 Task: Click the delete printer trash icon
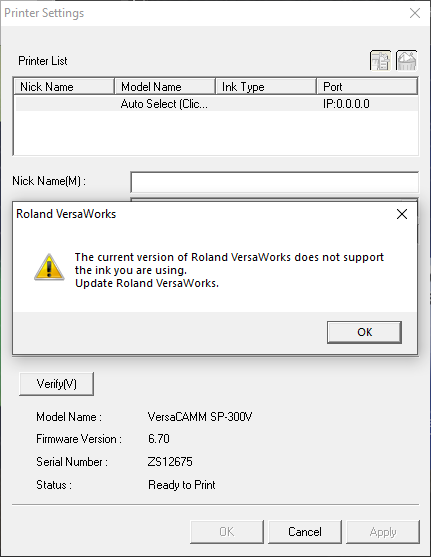tap(407, 60)
